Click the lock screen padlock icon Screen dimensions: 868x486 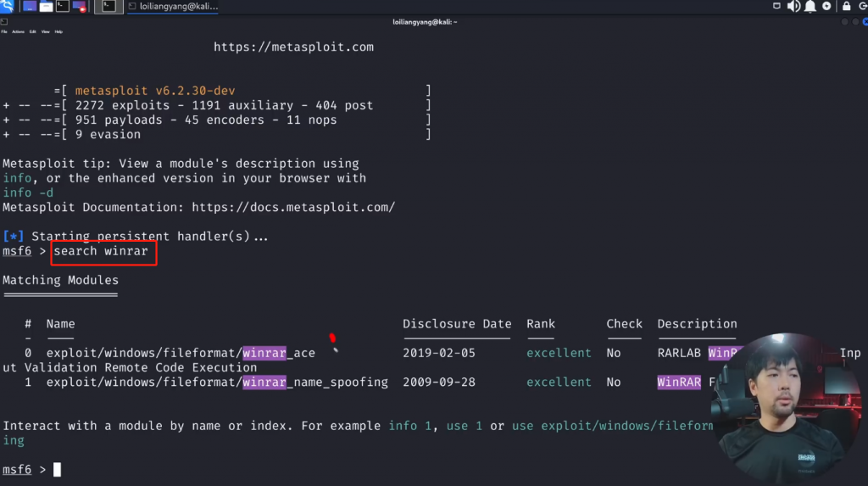(x=845, y=7)
